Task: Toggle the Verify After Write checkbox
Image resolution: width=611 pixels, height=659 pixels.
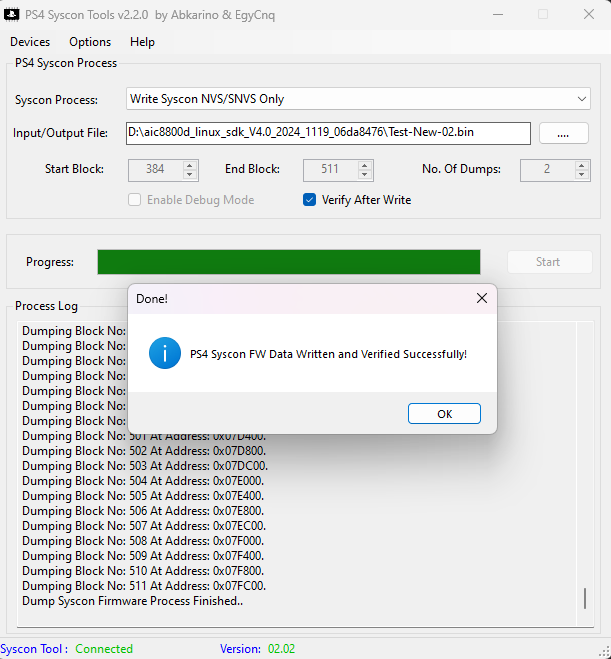Action: click(x=309, y=200)
